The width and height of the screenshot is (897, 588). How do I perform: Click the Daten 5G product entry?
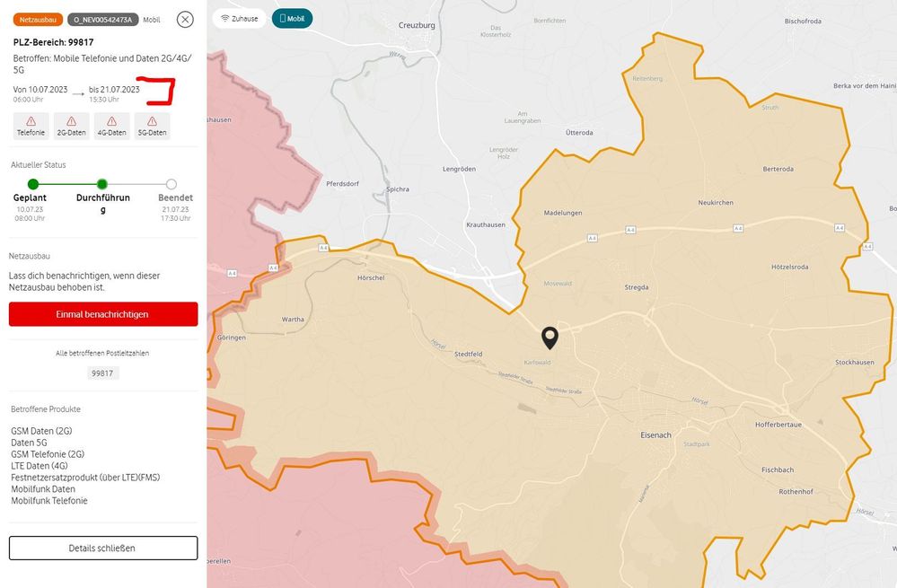click(29, 443)
